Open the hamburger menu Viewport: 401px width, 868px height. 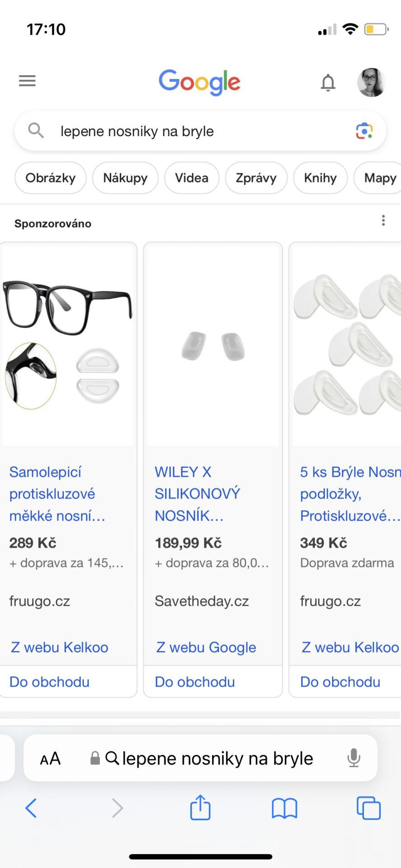[27, 81]
